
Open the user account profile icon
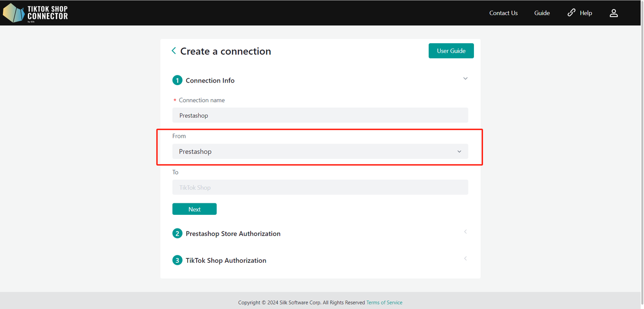(614, 13)
